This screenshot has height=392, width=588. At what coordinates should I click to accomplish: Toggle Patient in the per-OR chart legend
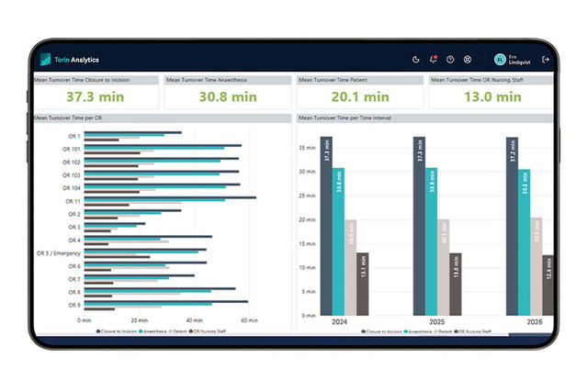pyautogui.click(x=177, y=331)
